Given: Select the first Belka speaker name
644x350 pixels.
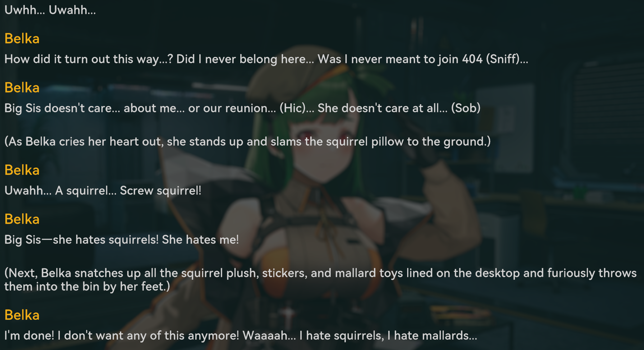Looking at the screenshot, I should coord(22,39).
